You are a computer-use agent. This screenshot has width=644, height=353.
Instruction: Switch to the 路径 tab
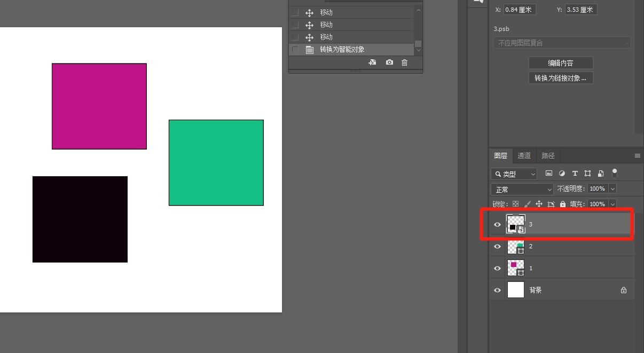548,156
